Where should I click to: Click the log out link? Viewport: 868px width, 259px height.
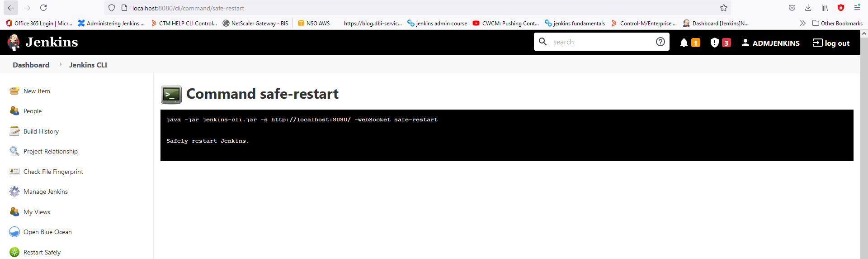coord(831,43)
